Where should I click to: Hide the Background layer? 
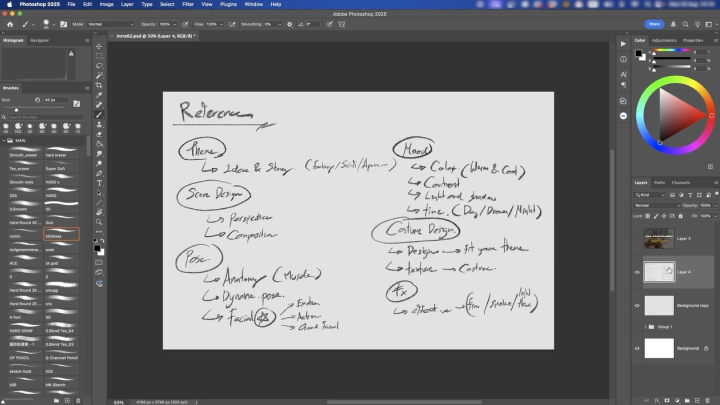637,348
